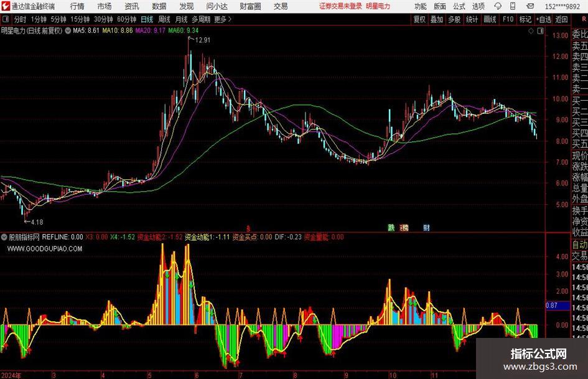Click the 资金动能1: -1.11 value
Viewport: 588px width, 379px height.
click(207, 237)
